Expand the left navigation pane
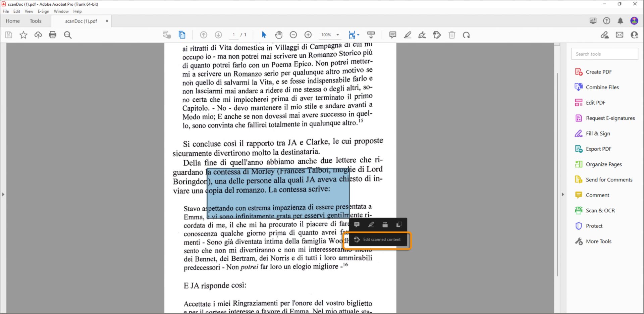Viewport: 644px width, 314px height. [3, 194]
